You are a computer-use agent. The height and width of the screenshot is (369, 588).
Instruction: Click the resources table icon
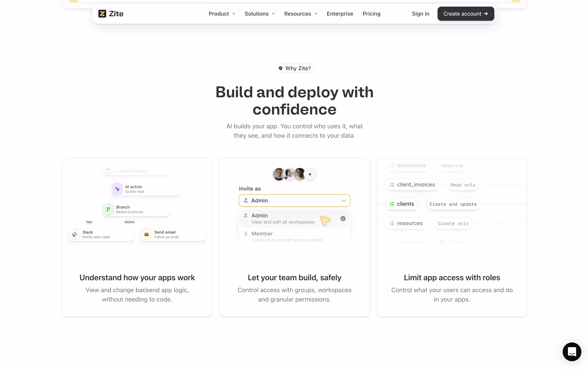pos(392,223)
